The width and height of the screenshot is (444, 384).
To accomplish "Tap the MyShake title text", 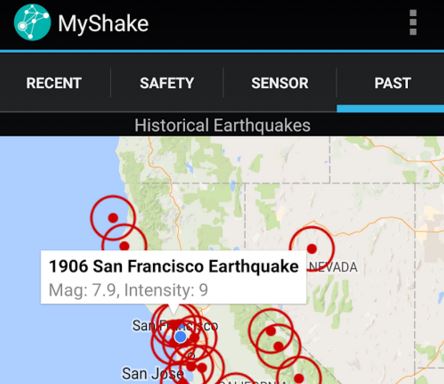I will tap(103, 23).
